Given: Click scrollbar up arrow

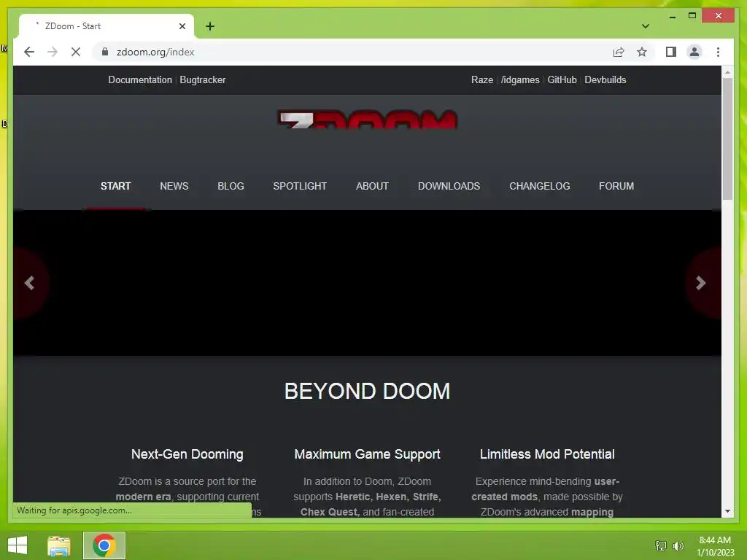Looking at the screenshot, I should [727, 72].
